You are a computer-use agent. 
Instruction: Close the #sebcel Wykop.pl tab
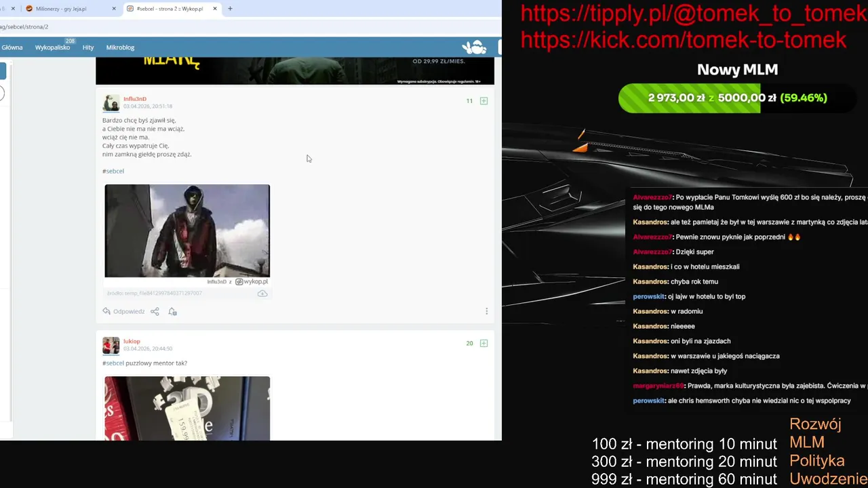tap(216, 9)
